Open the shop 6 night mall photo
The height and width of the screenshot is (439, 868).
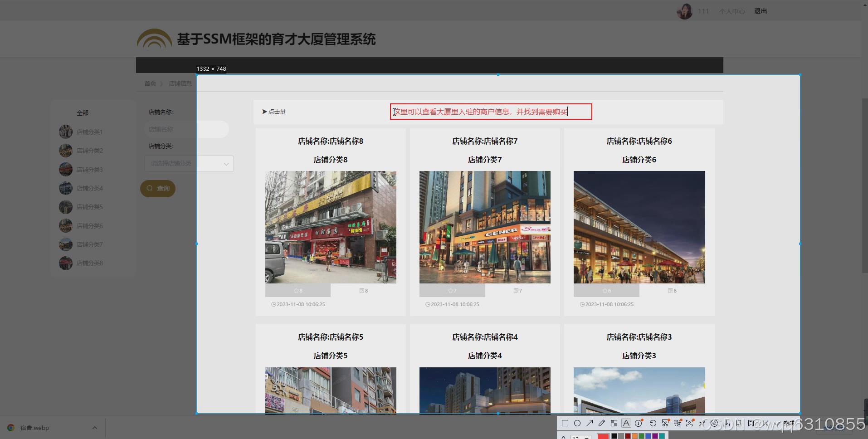pyautogui.click(x=639, y=227)
